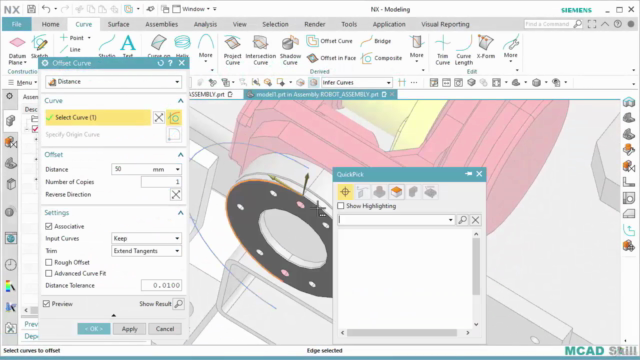This screenshot has height=360, width=640.
Task: Click the Window menu in title bar
Action: [x=193, y=9]
